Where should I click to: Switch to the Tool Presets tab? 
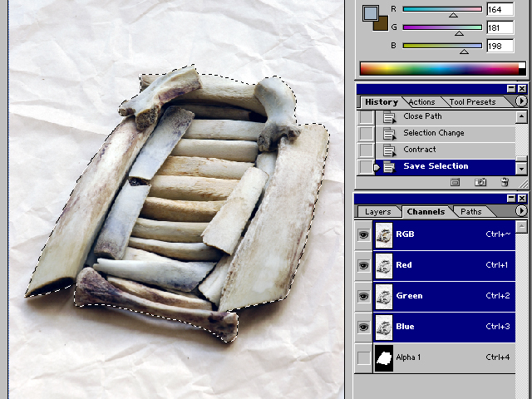pos(472,102)
